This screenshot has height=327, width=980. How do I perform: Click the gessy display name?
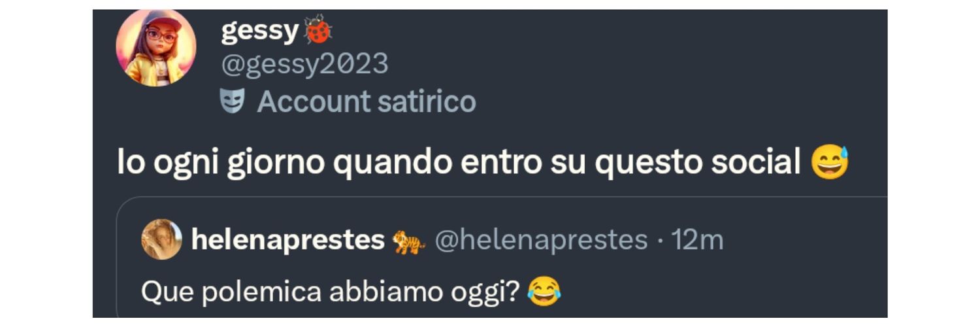(259, 30)
